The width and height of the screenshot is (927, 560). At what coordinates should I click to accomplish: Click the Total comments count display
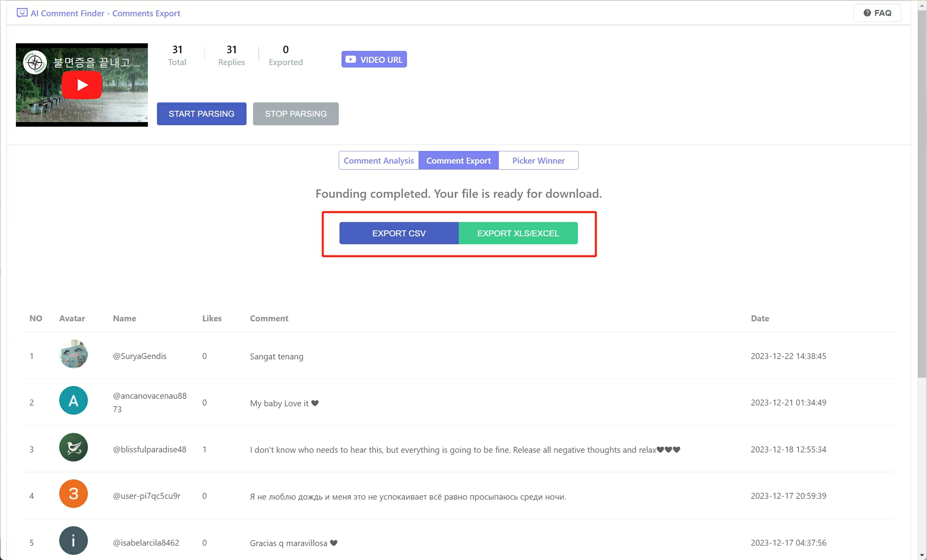pos(176,54)
